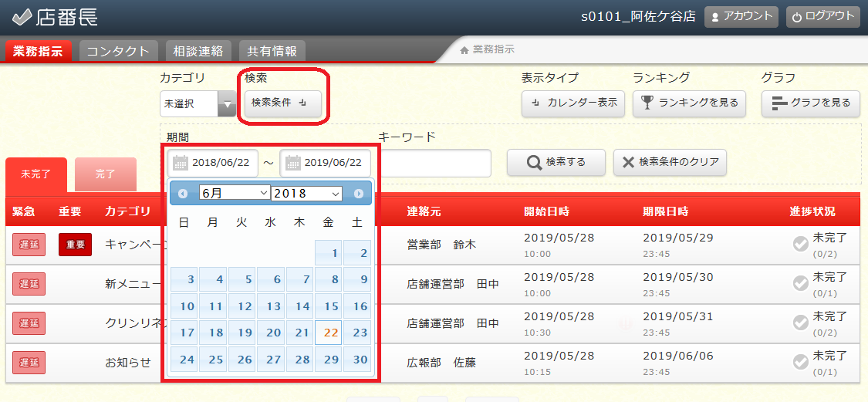Select highlighted day 22 in calendar
The image size is (868, 402).
328,333
